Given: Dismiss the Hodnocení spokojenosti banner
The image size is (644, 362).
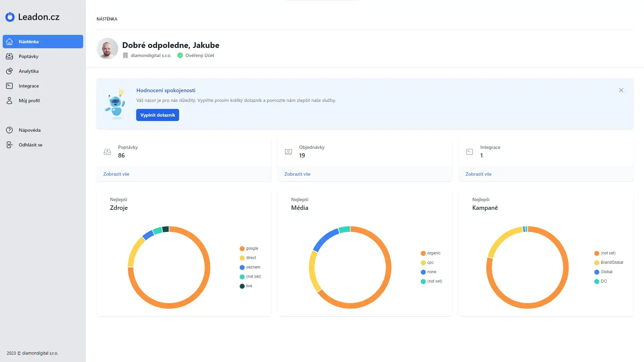Looking at the screenshot, I should coord(621,90).
